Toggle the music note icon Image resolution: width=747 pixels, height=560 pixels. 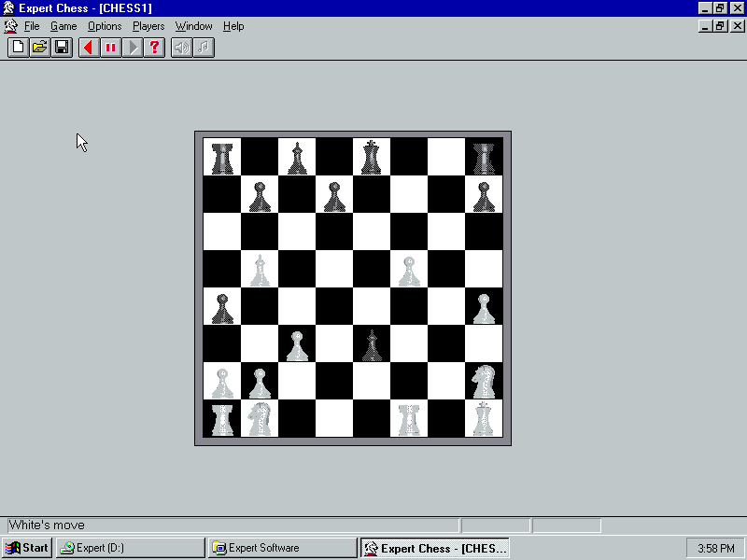(x=204, y=48)
